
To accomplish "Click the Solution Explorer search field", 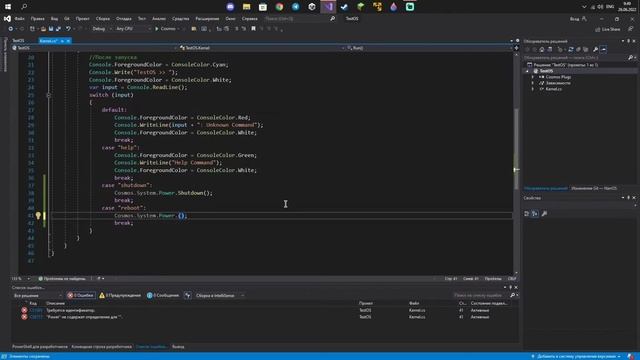I will (576, 58).
